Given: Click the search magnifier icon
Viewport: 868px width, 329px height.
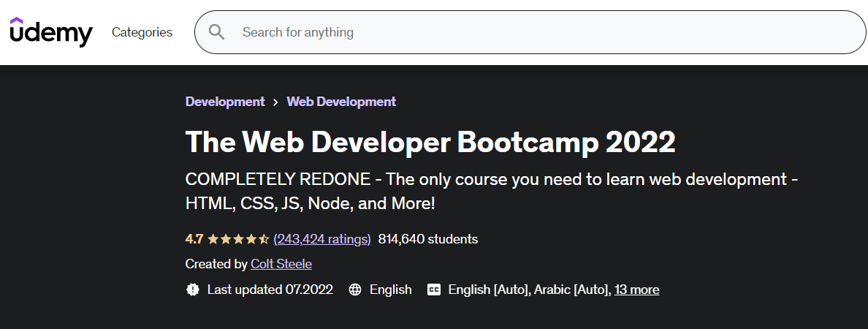Looking at the screenshot, I should (x=216, y=32).
